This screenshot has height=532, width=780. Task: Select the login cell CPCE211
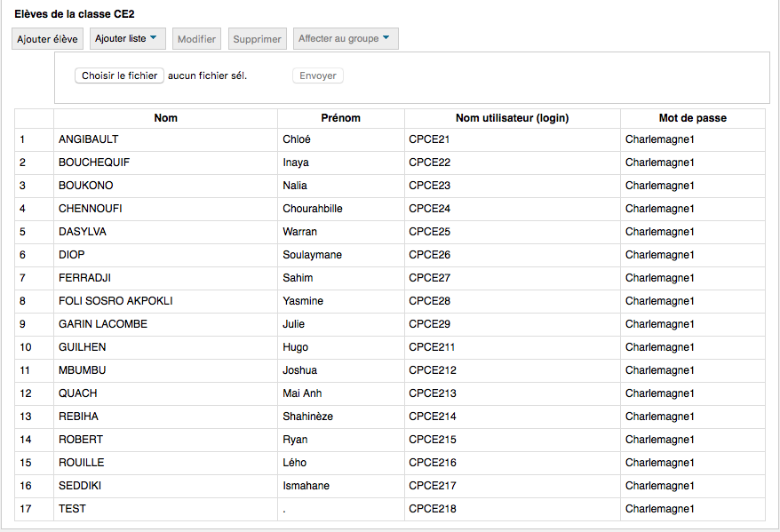(432, 347)
